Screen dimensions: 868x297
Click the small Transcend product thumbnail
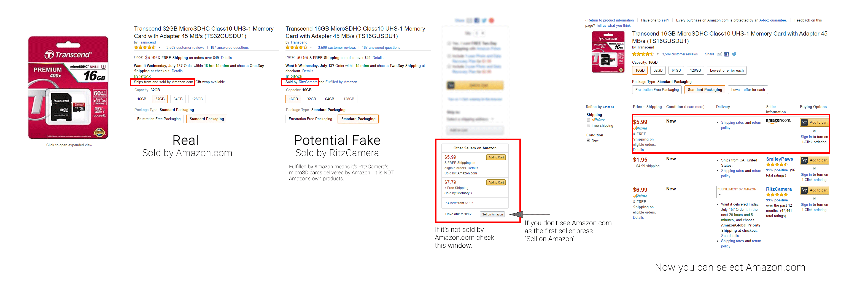(x=608, y=52)
